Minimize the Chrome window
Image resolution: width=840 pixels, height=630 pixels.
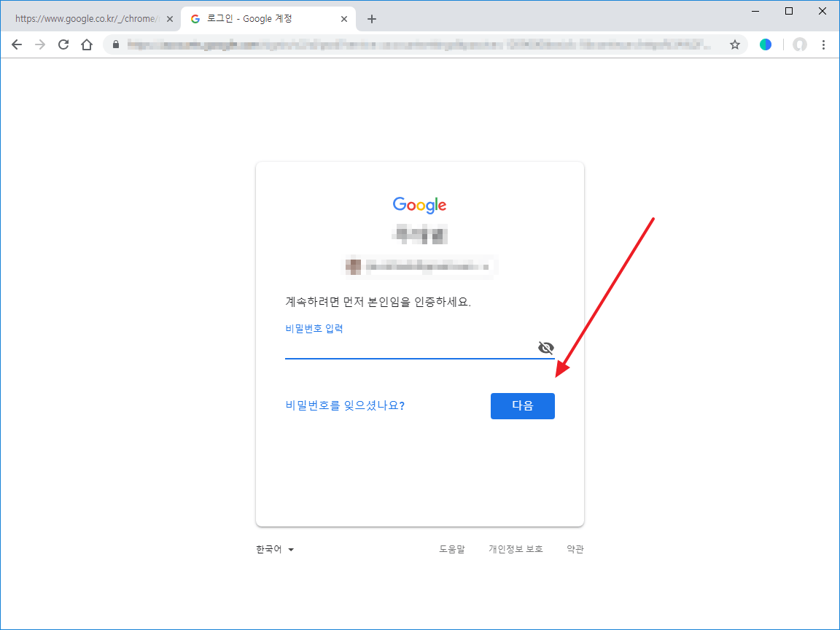pos(755,11)
